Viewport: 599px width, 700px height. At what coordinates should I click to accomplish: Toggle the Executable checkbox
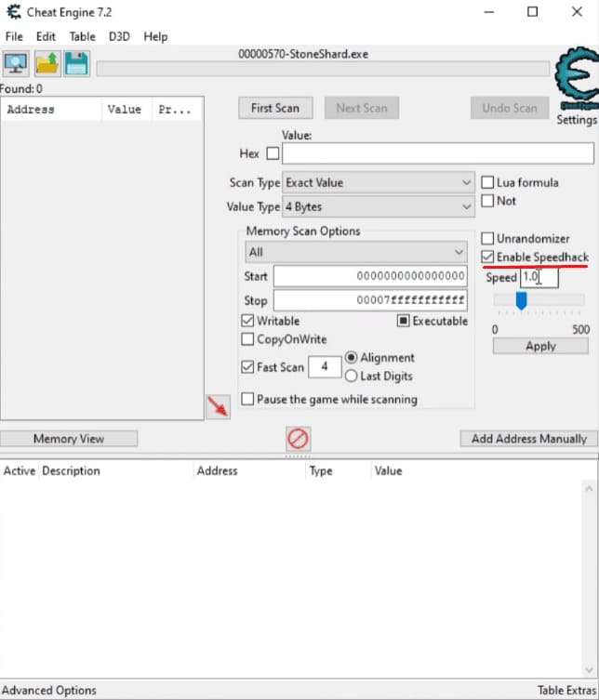coord(403,321)
